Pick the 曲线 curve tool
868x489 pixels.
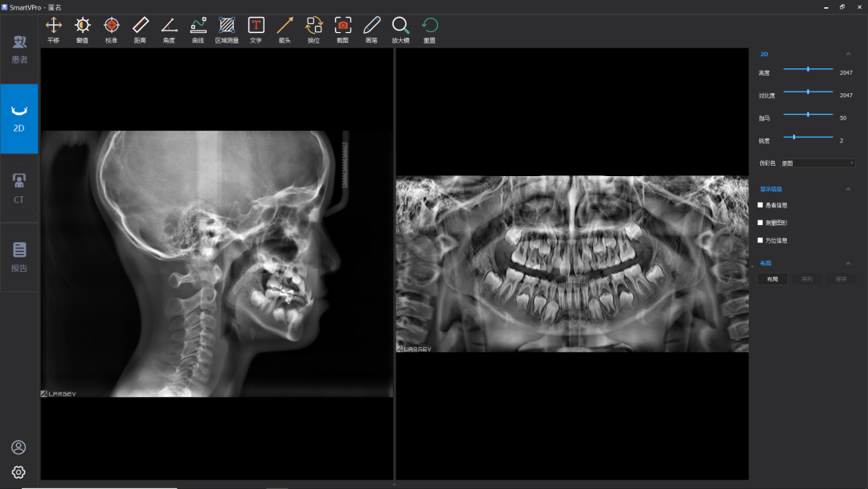click(199, 30)
